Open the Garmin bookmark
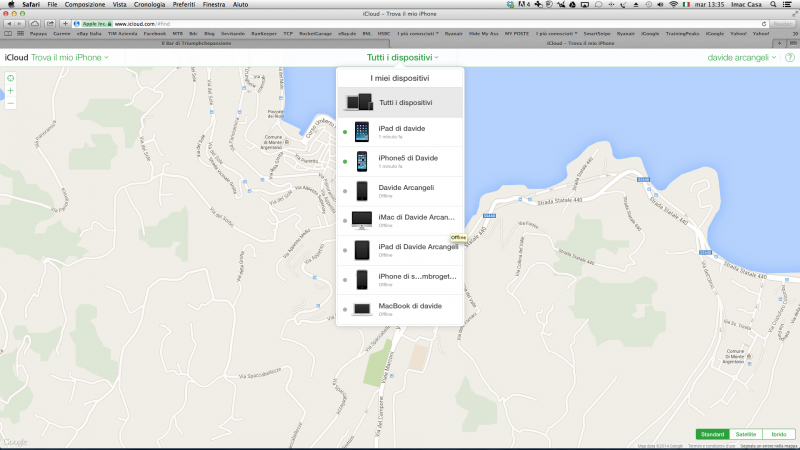This screenshot has width=800, height=450. (62, 34)
